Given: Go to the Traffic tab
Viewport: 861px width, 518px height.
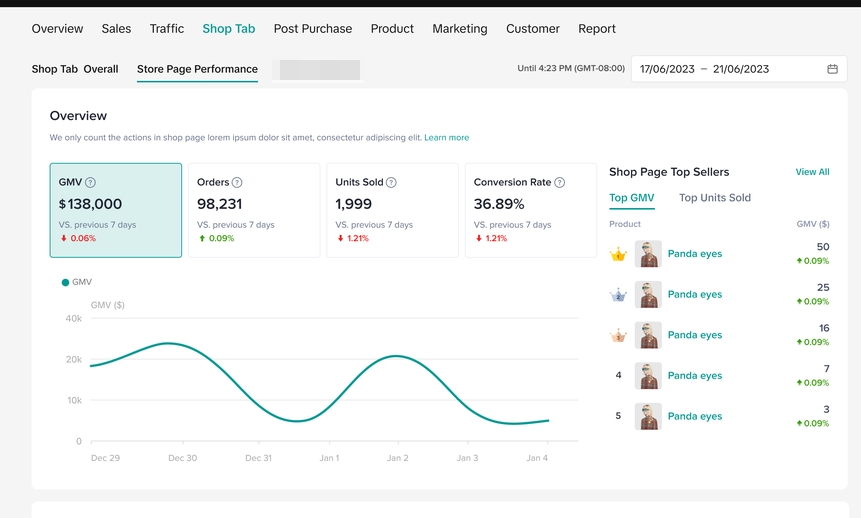Looking at the screenshot, I should point(167,29).
